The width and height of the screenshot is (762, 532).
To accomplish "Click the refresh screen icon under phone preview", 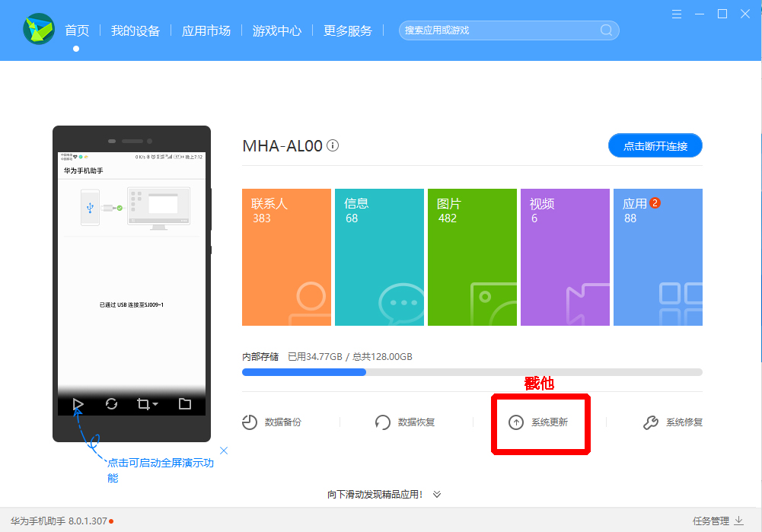I will [x=111, y=403].
